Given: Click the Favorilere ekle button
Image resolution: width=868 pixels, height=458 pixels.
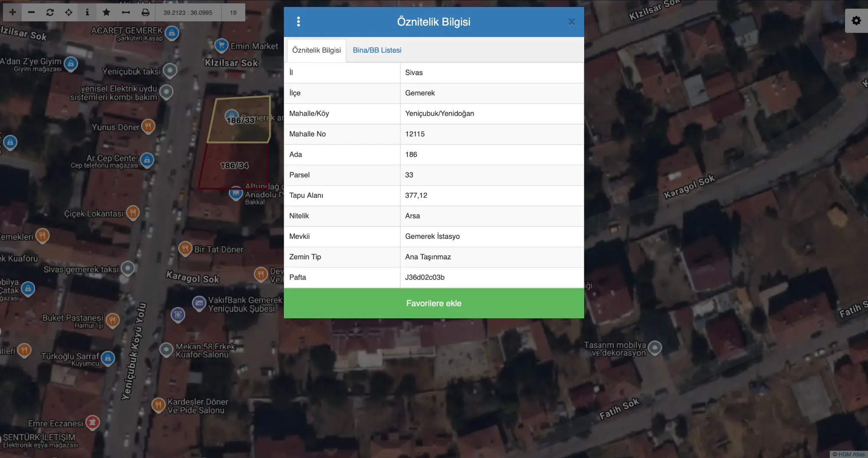Looking at the screenshot, I should point(434,303).
